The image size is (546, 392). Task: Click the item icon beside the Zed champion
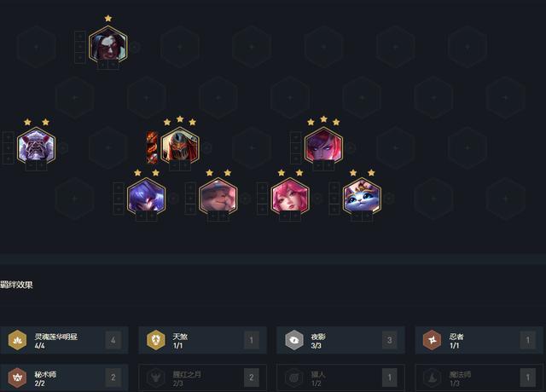[x=152, y=147]
